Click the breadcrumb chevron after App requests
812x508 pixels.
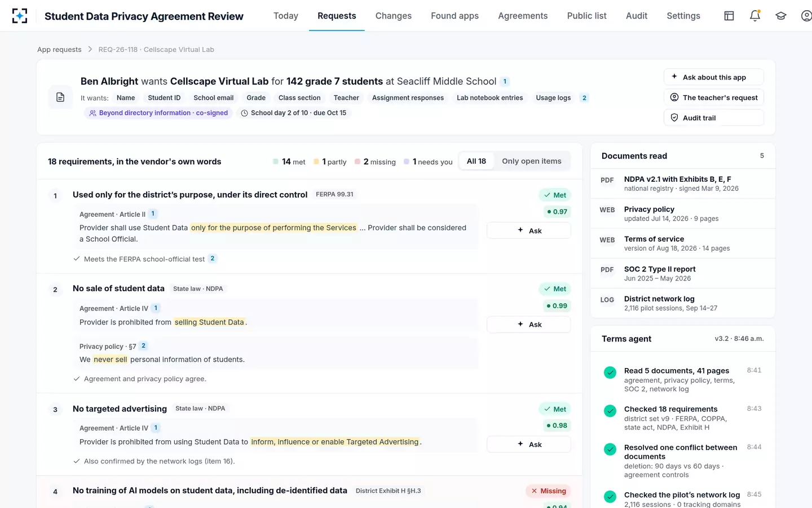90,50
